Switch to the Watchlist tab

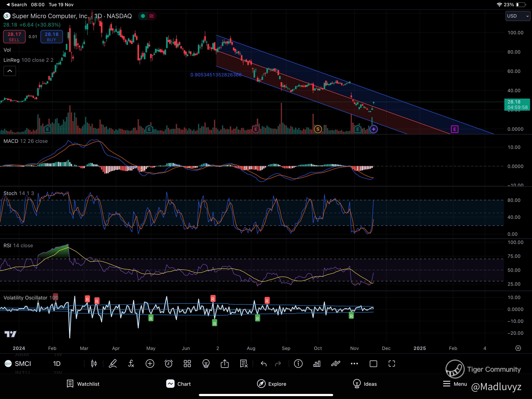(83, 384)
